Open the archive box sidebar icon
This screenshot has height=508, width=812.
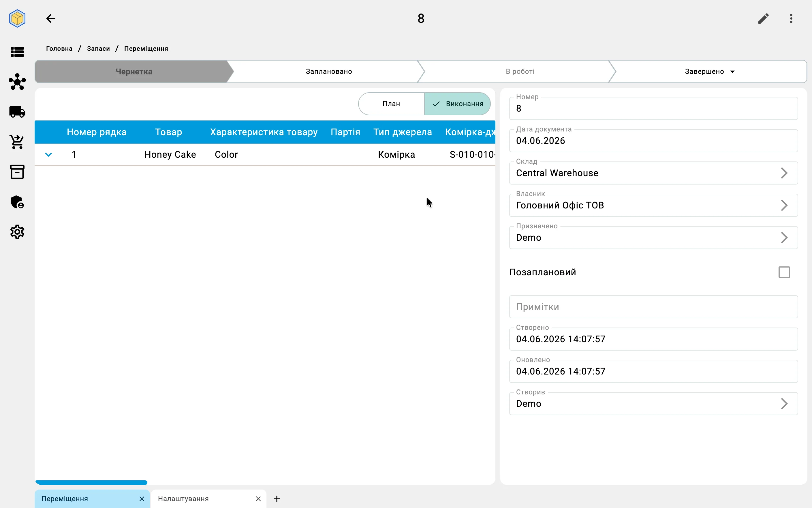(17, 172)
